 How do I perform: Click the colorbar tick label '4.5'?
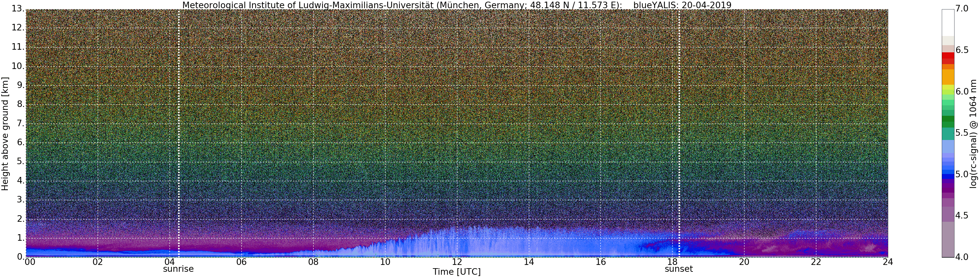(x=962, y=216)
